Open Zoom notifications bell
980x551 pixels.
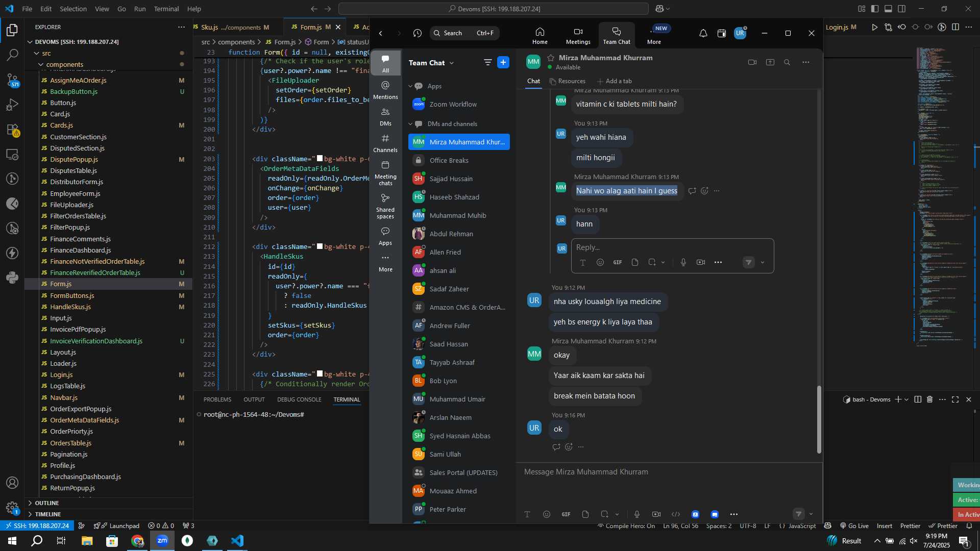703,33
